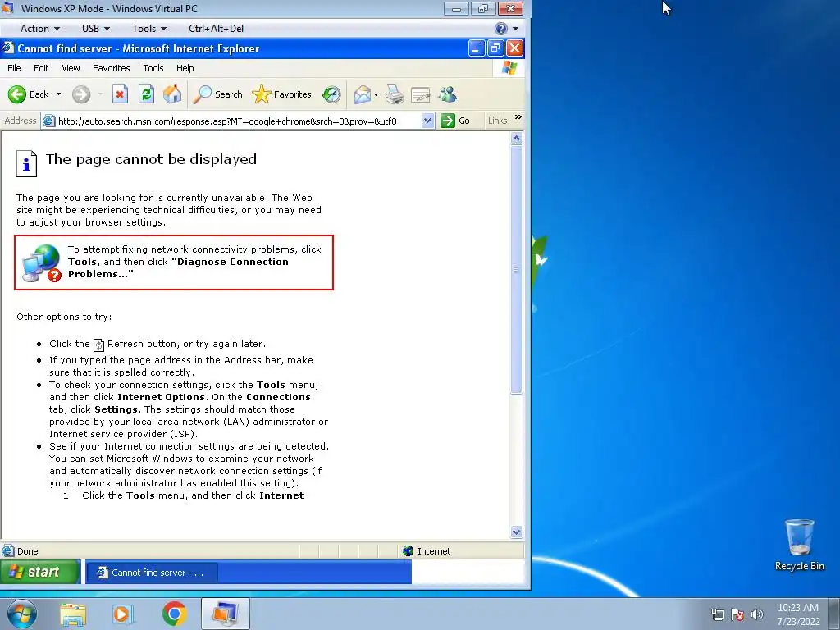
Task: Print the page with printer icon
Action: point(395,94)
